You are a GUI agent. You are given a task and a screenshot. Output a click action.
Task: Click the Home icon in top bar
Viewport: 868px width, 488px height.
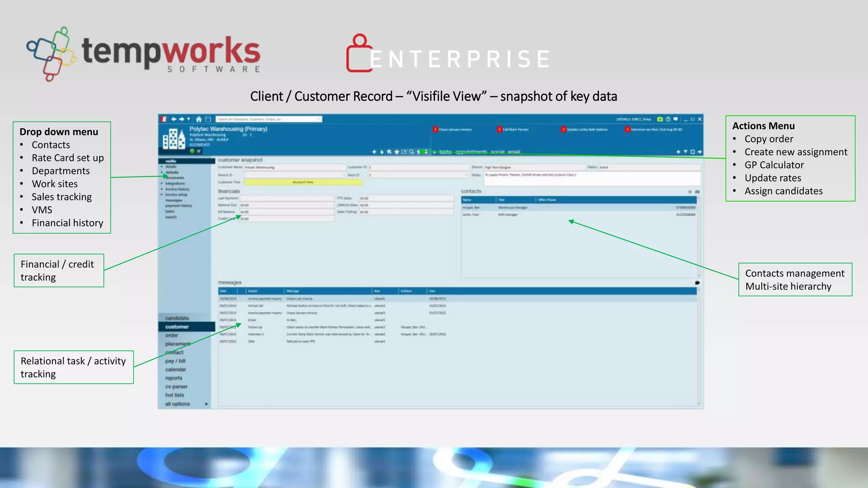198,119
